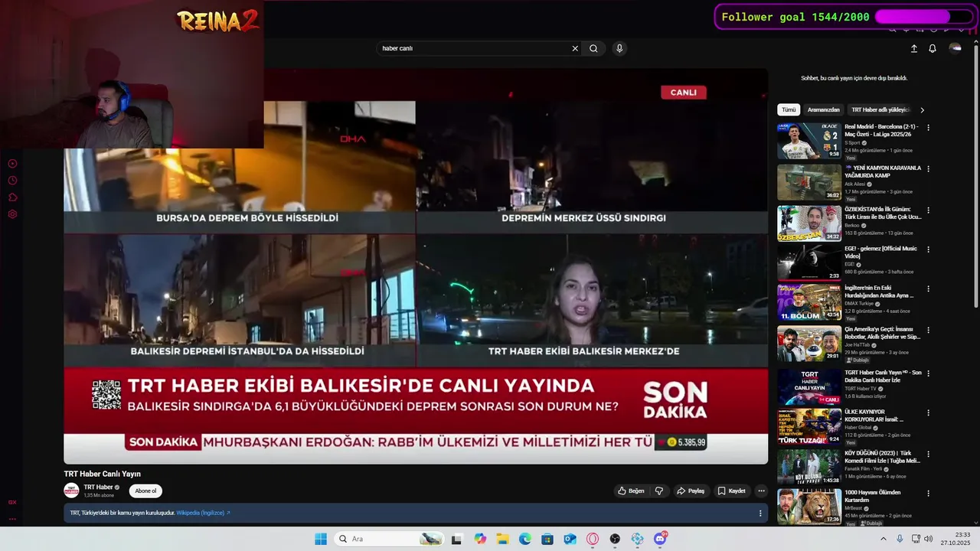The image size is (980, 551).
Task: Open options menu for Kamyon Karavanla video
Action: tap(929, 168)
